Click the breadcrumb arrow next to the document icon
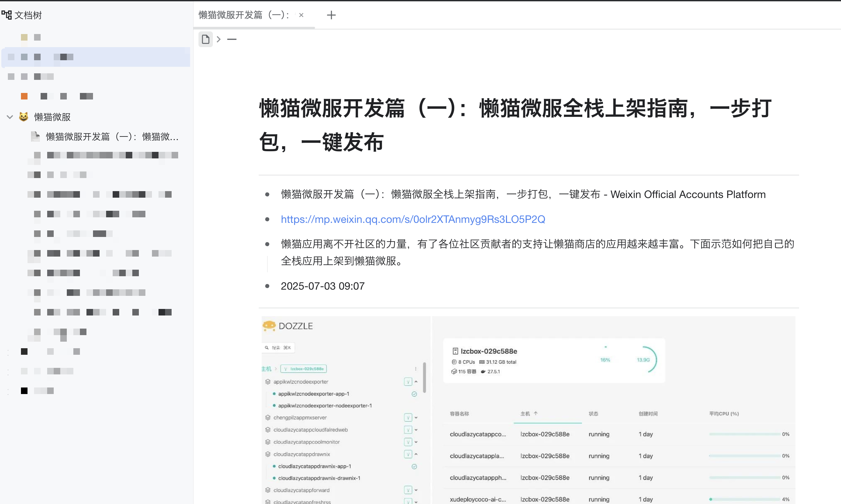This screenshot has height=504, width=841. tap(219, 39)
